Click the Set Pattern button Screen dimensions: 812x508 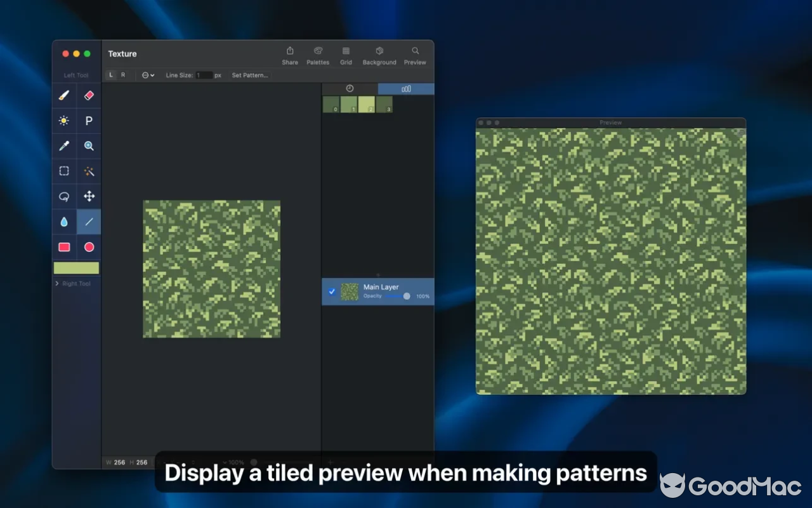[x=249, y=75]
